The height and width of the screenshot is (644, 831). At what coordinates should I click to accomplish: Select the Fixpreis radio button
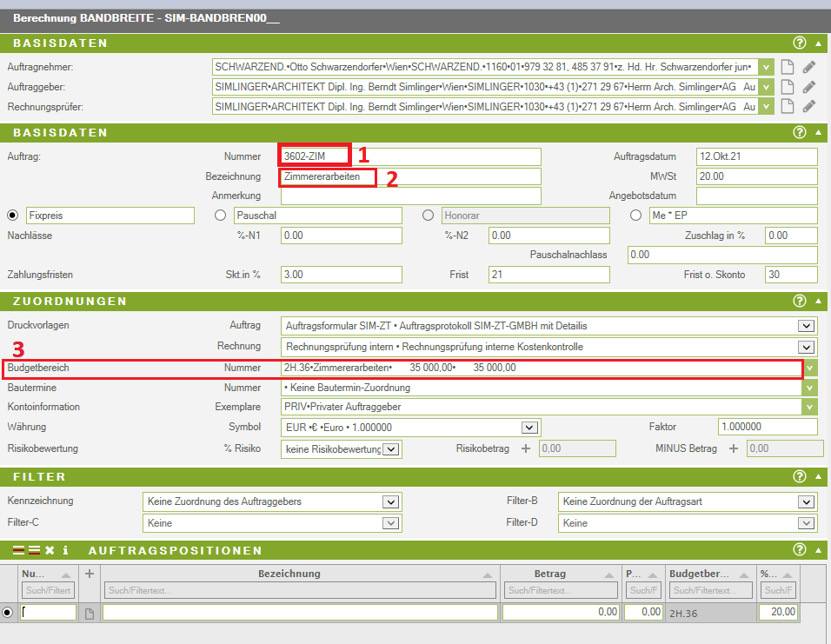point(12,216)
